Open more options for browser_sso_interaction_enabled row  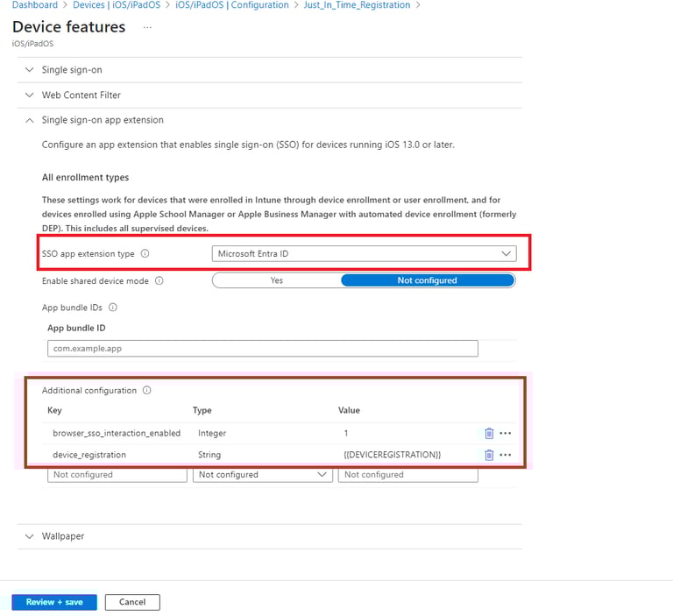tap(506, 433)
